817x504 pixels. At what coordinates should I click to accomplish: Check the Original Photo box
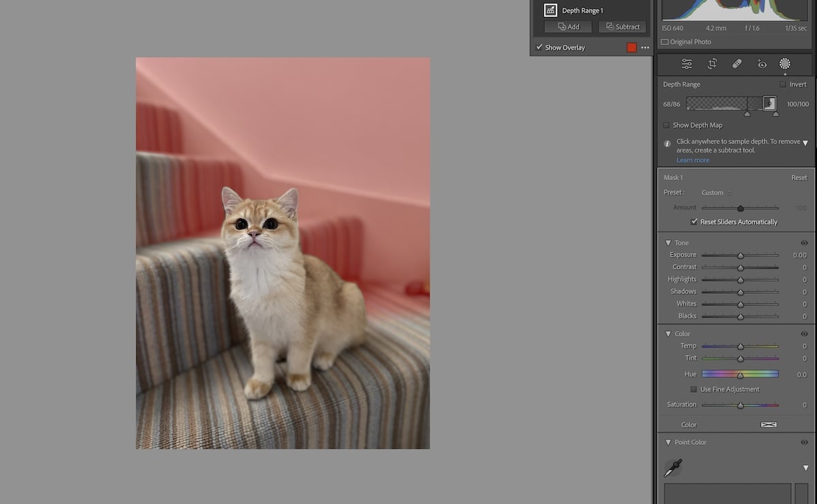tap(664, 41)
